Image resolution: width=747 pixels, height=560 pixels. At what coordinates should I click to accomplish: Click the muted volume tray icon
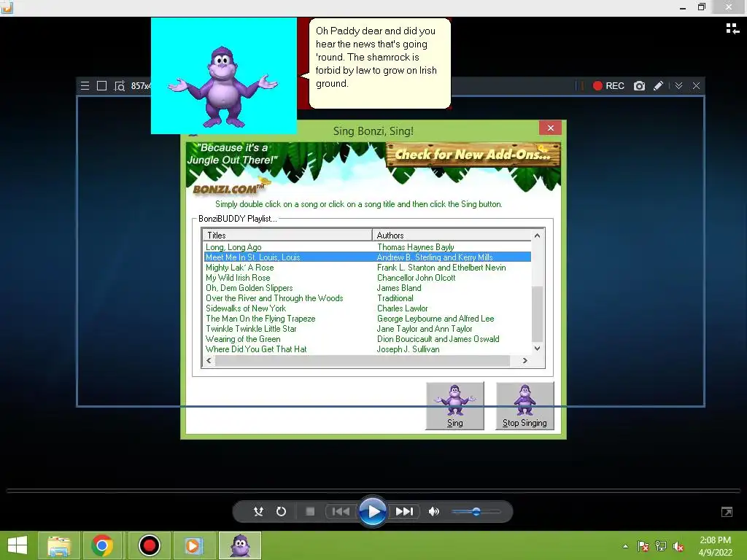tap(679, 546)
